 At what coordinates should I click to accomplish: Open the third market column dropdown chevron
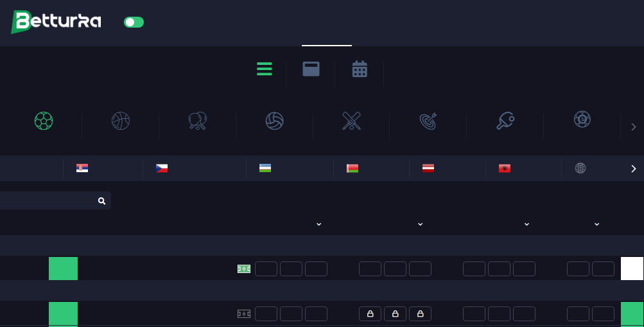(527, 224)
